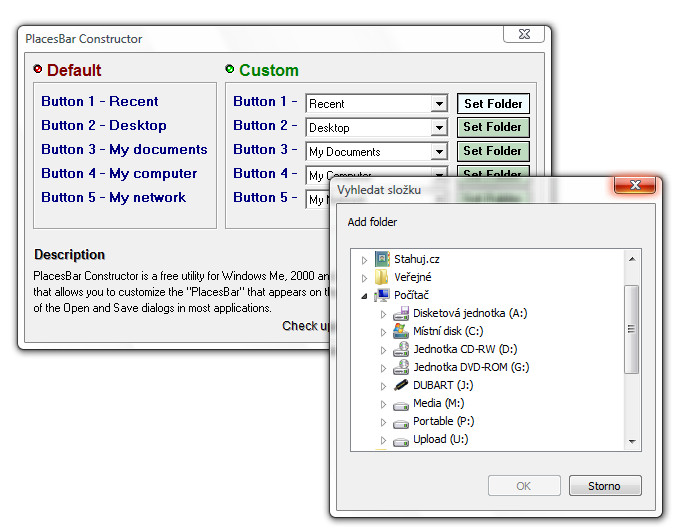Select the Default radio option
This screenshot has width=684, height=531.
[x=38, y=69]
